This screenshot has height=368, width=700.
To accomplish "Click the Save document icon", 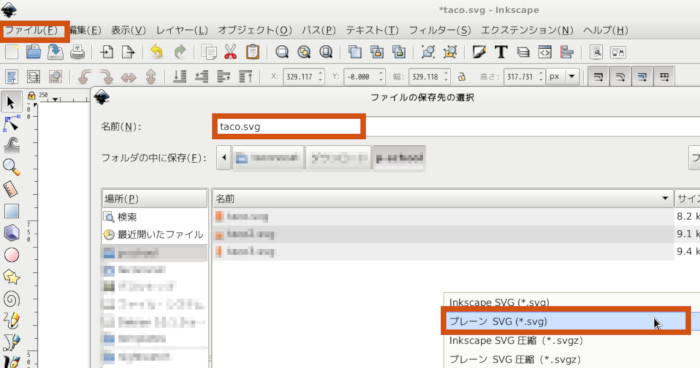I will pyautogui.click(x=55, y=52).
